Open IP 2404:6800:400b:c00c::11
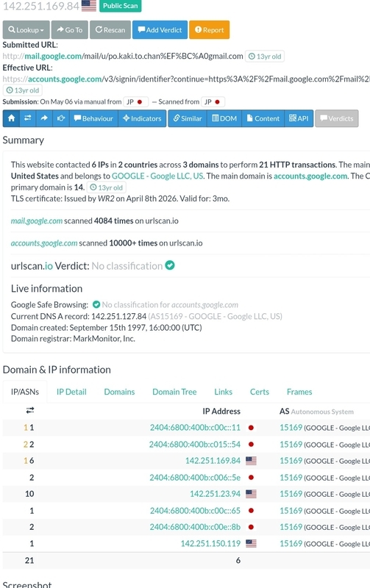This screenshot has height=588, width=370. [x=195, y=428]
